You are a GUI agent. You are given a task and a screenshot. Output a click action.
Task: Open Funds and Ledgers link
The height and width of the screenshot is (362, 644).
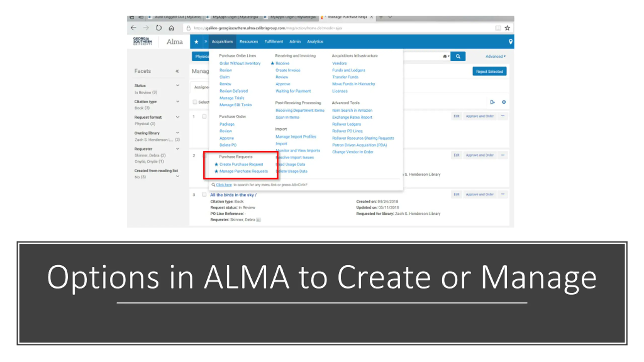point(348,70)
